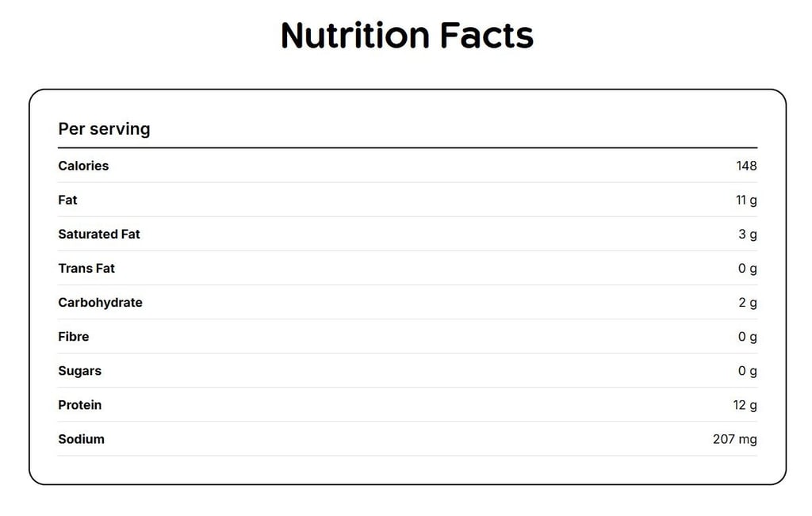This screenshot has height=516, width=812.
Task: Select the Fibre row label
Action: point(74,336)
